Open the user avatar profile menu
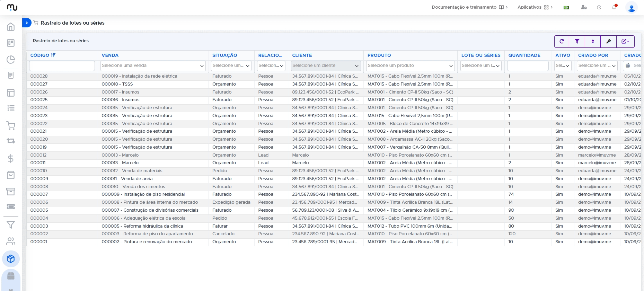This screenshot has height=291, width=644. (632, 8)
